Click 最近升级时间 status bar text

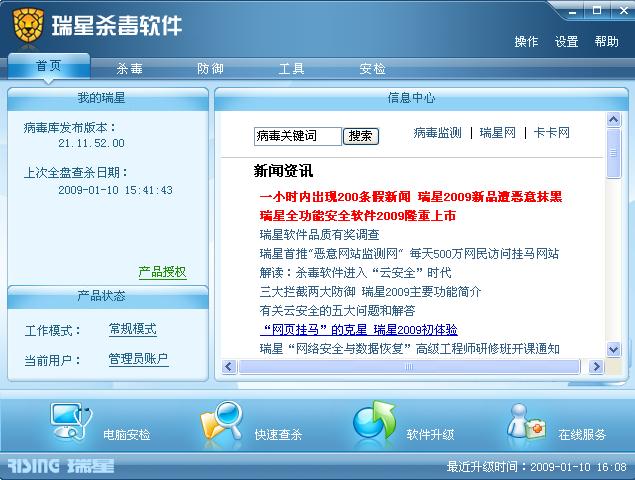(x=537, y=467)
